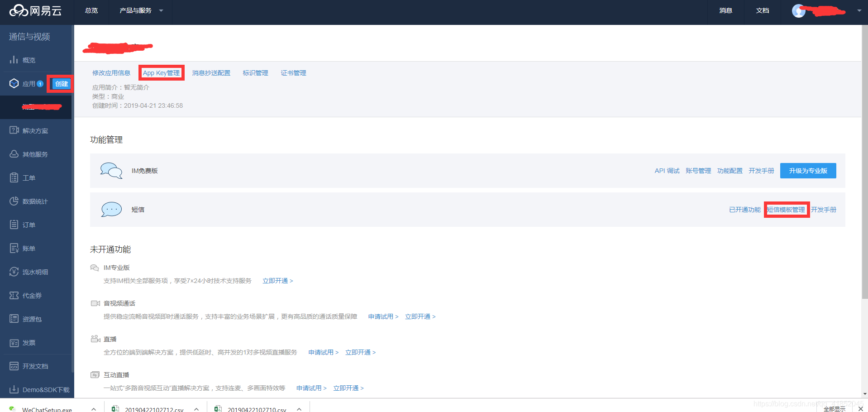This screenshot has height=412, width=868.
Task: Select the 应用 cube icon in sidebar
Action: (x=14, y=83)
